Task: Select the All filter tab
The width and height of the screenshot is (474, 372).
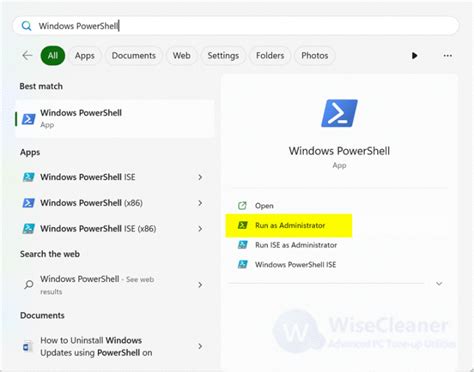Action: 53,56
